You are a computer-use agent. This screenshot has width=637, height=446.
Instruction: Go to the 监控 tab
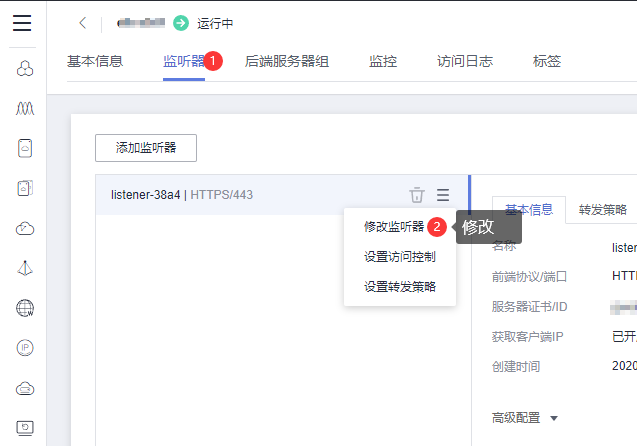click(x=383, y=62)
